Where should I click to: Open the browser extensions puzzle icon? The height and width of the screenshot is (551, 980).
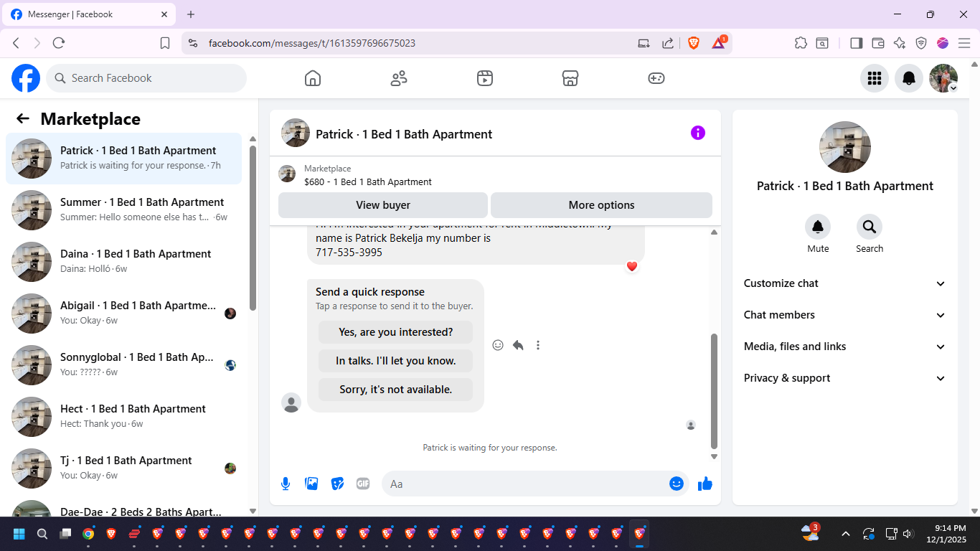(801, 43)
